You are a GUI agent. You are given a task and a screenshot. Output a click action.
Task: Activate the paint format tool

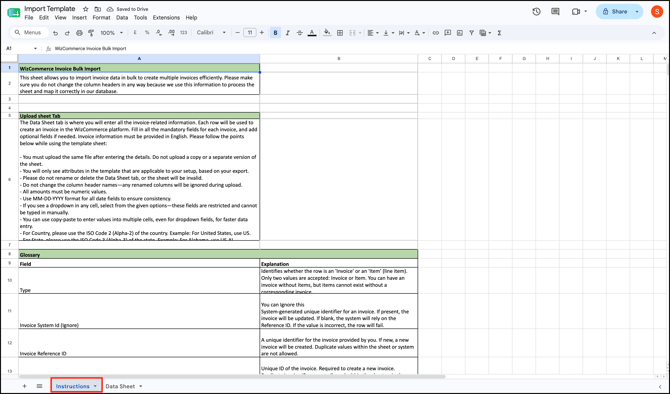coord(91,33)
